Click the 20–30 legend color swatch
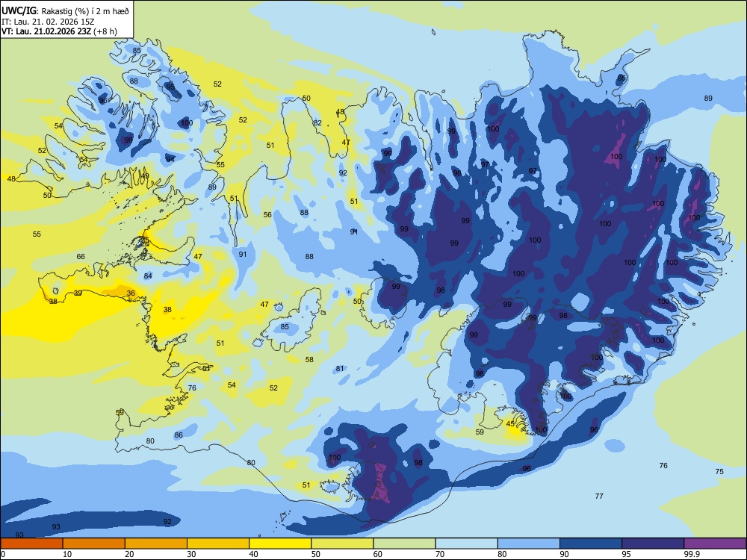Image resolution: width=747 pixels, height=560 pixels. 156,544
